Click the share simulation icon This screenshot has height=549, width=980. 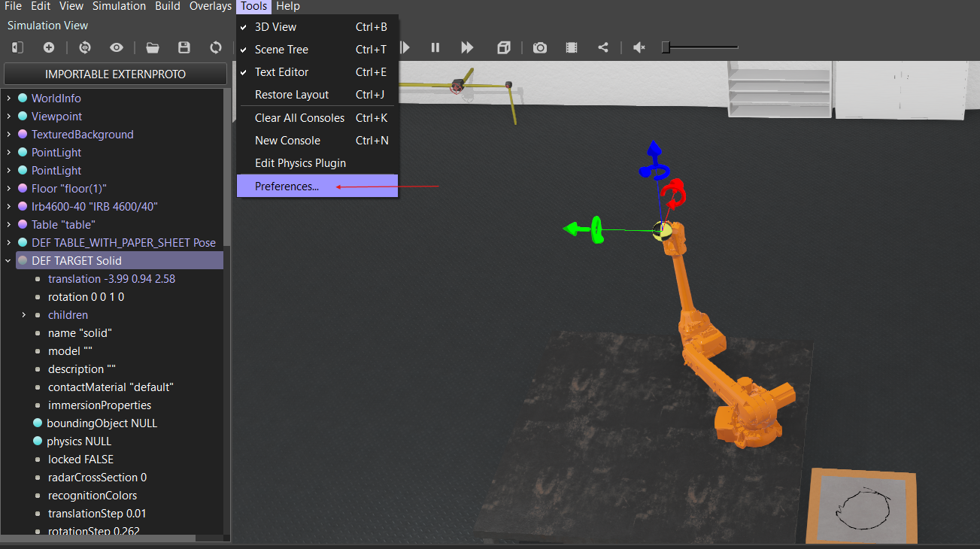pos(603,47)
